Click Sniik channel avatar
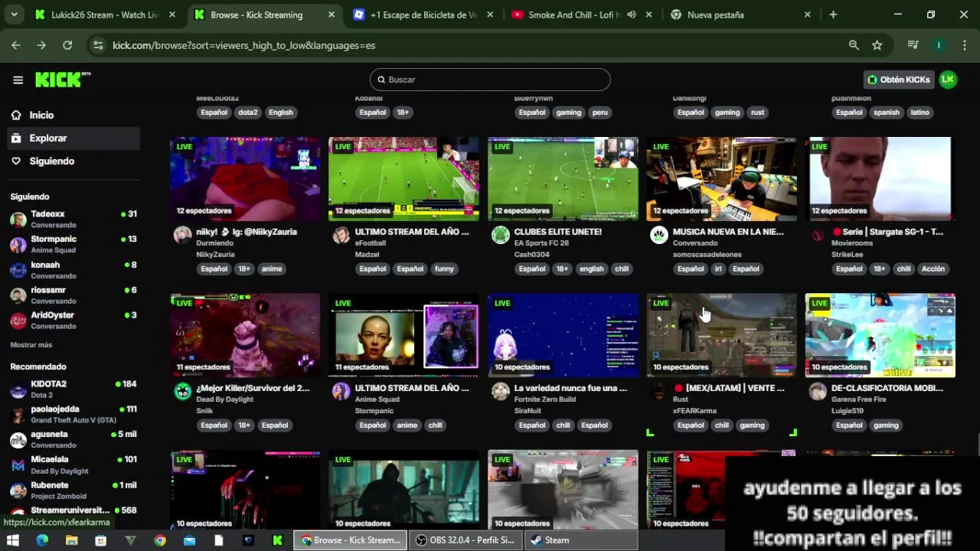This screenshot has width=980, height=551. pyautogui.click(x=182, y=392)
